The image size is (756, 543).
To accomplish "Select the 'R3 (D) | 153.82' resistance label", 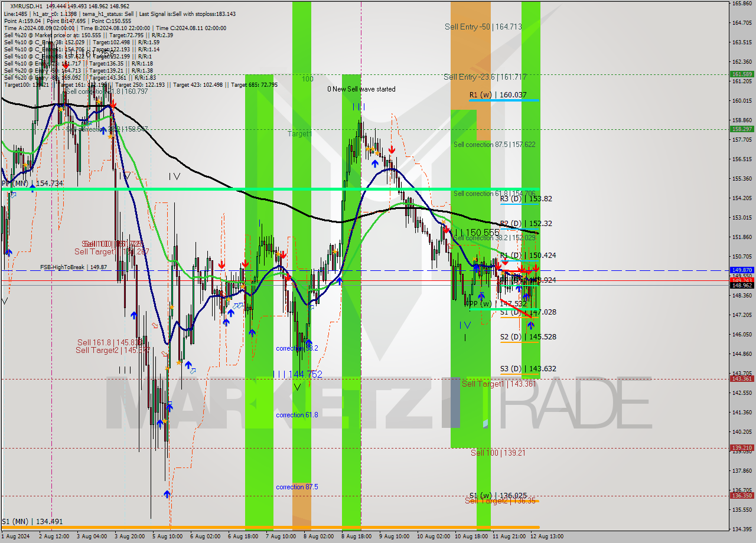I will (526, 199).
